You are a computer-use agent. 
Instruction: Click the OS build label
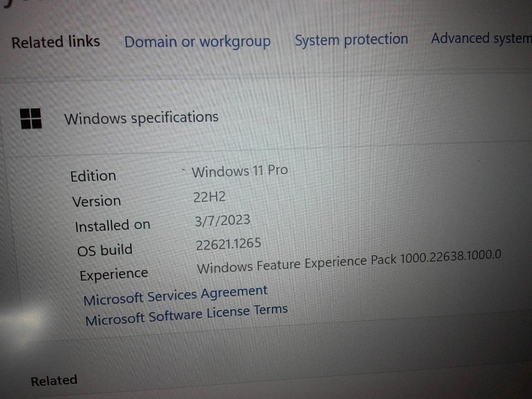click(x=105, y=250)
